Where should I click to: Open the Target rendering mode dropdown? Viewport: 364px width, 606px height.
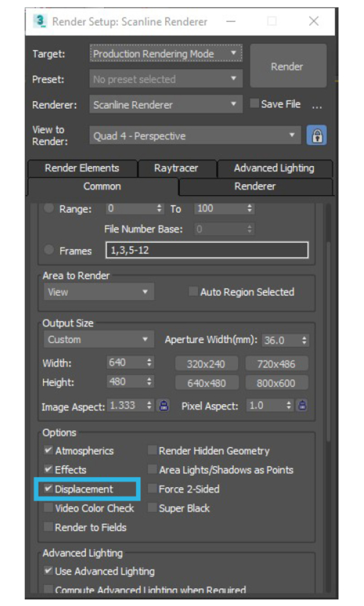coord(166,54)
